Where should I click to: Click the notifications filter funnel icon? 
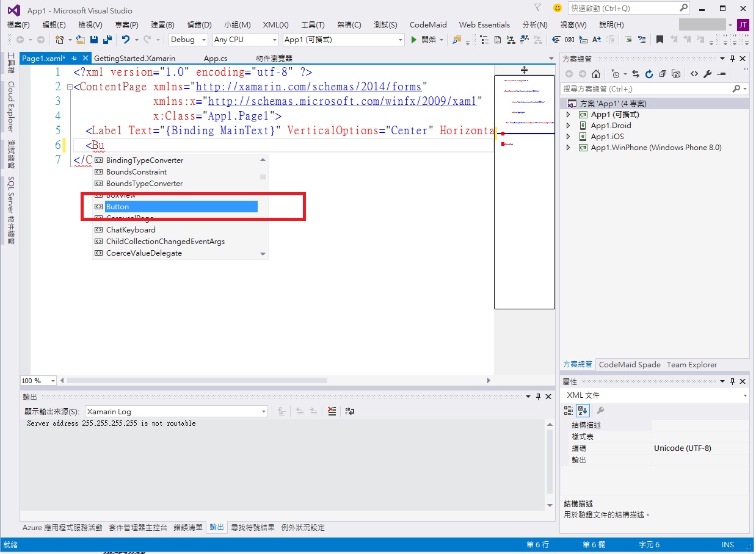pos(537,8)
